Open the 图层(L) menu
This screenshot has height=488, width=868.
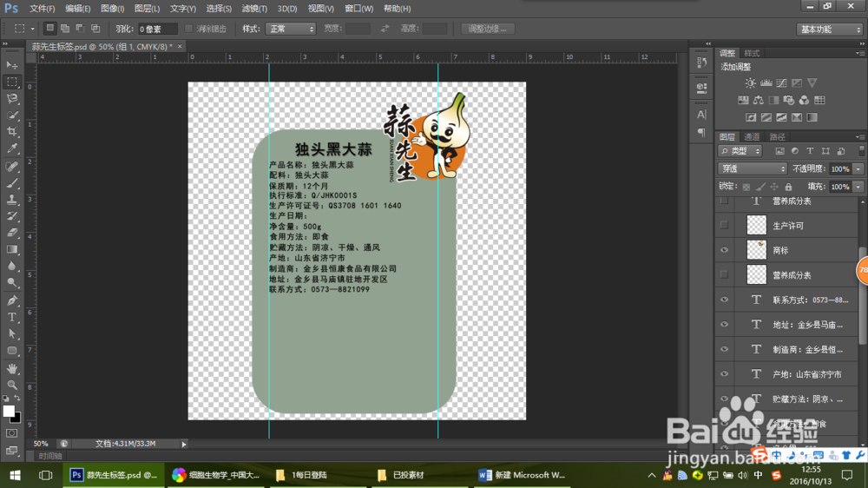[x=147, y=9]
